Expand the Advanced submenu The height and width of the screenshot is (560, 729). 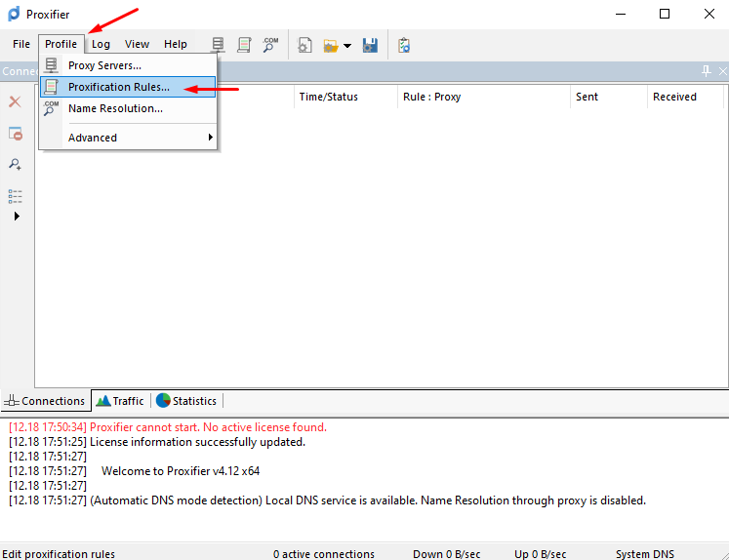click(x=128, y=138)
